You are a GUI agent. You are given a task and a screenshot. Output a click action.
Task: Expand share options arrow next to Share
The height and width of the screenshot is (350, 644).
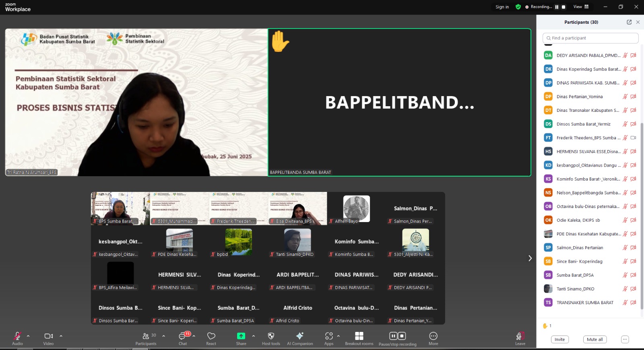click(254, 336)
